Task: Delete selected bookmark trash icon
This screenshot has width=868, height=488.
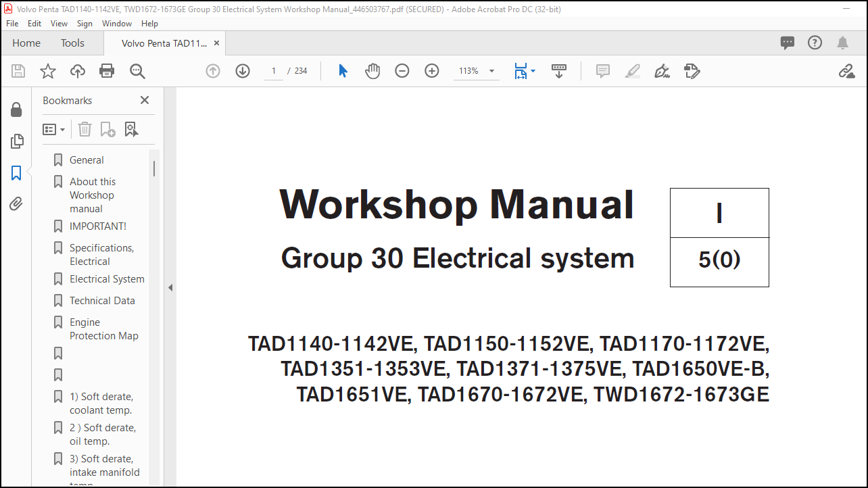Action: pyautogui.click(x=85, y=129)
